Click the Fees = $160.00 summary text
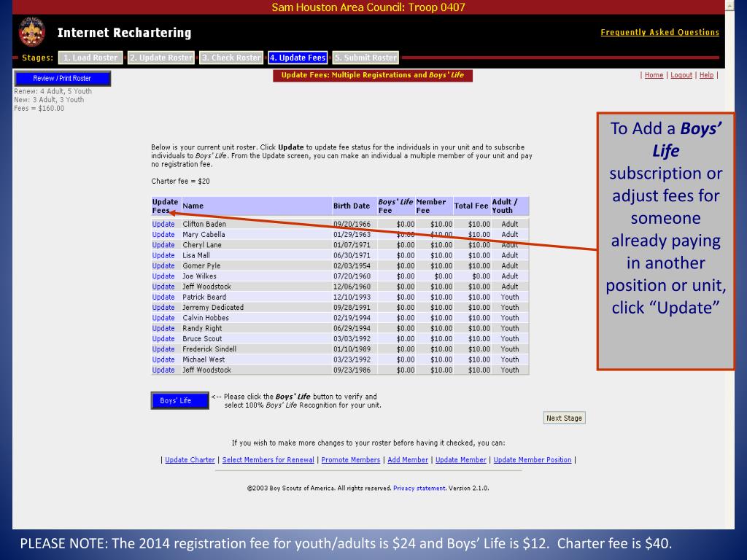This screenshot has width=747, height=560. tap(39, 109)
